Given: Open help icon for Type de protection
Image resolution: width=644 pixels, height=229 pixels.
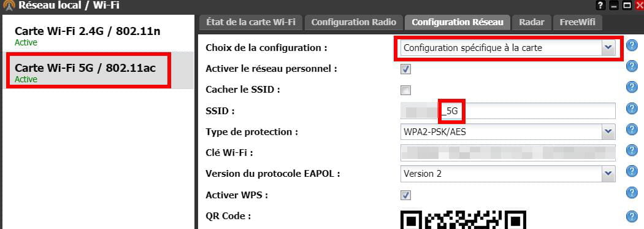Looking at the screenshot, I should (632, 130).
